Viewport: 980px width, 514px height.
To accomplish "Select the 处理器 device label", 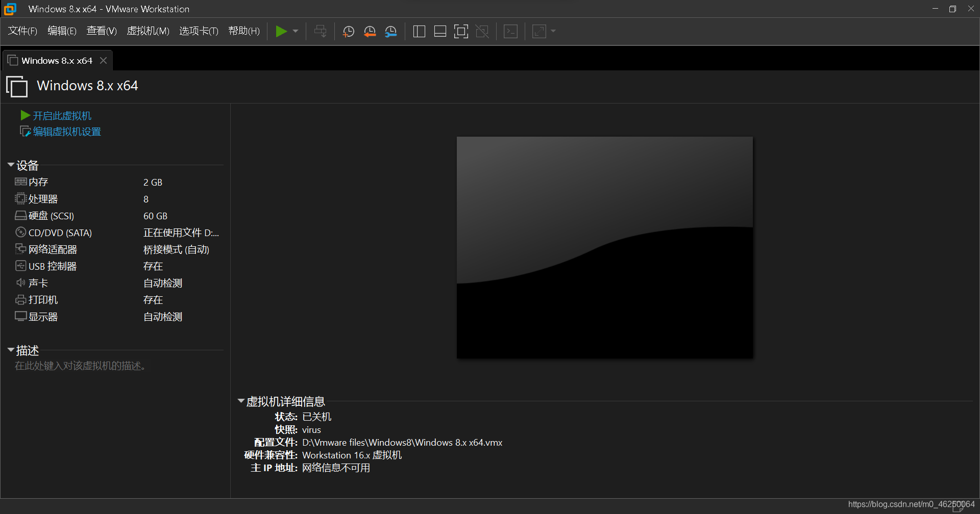I will (43, 199).
